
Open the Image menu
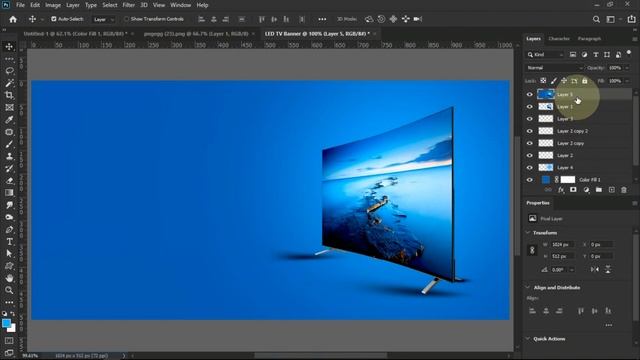point(53,5)
